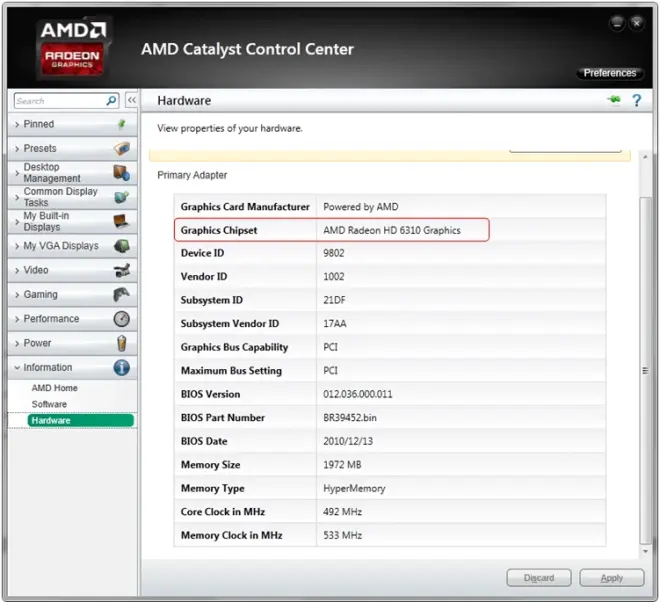Click the Video camera icon
The height and width of the screenshot is (602, 660).
(x=122, y=270)
